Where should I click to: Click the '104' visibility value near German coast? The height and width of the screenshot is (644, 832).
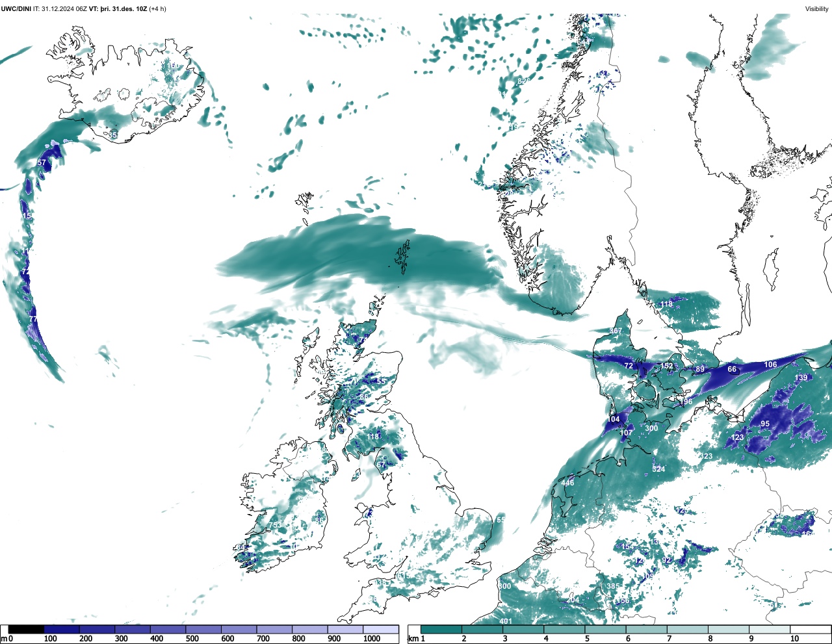(x=614, y=420)
